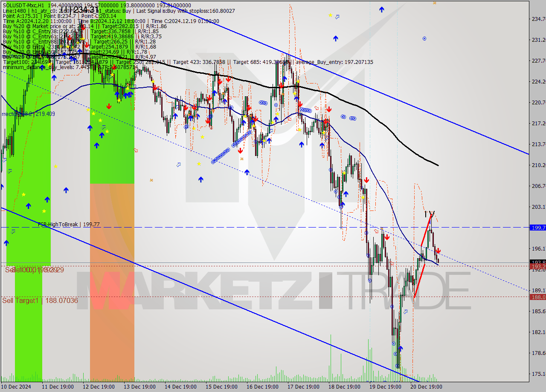Screen dimensions: 546x392
Task: Click the 178.6 price axis label
Action: [x=539, y=353]
